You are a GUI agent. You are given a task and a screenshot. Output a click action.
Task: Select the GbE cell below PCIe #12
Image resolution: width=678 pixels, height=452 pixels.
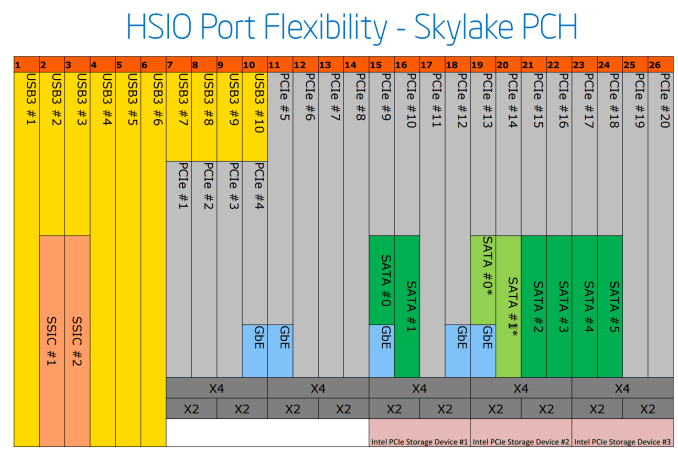[x=458, y=351]
